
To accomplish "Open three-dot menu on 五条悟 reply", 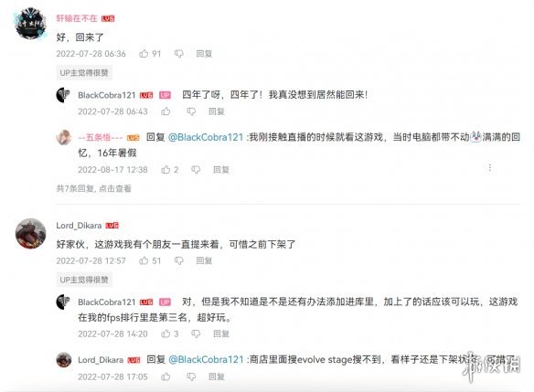I will pos(490,168).
